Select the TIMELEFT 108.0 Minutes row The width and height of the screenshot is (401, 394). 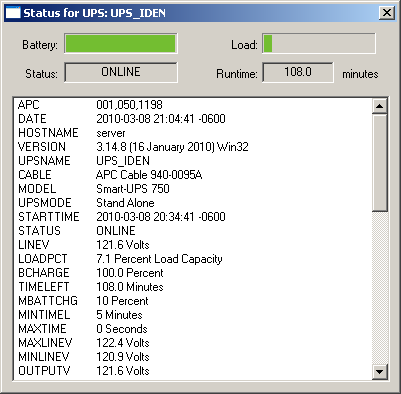(x=193, y=287)
